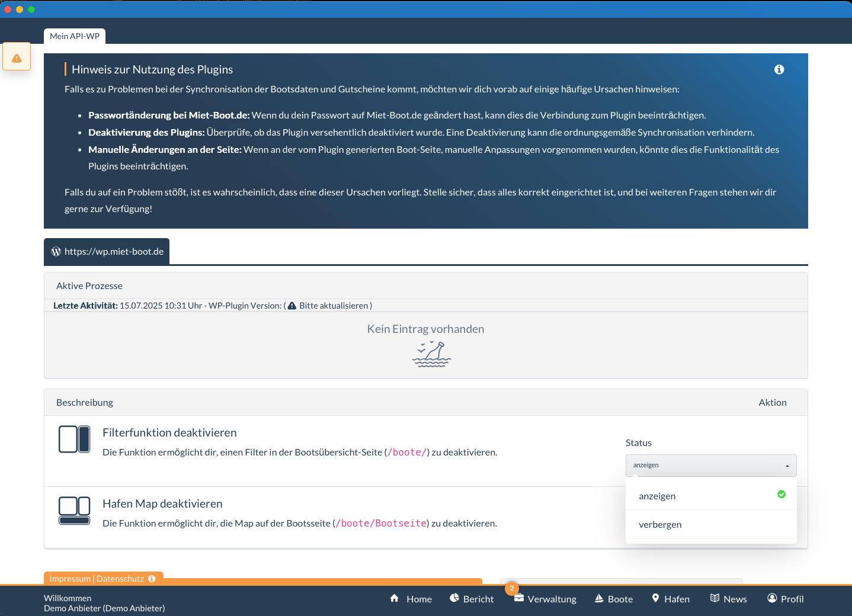Click the Boote navigation item
The width and height of the screenshot is (852, 616).
pyautogui.click(x=614, y=599)
